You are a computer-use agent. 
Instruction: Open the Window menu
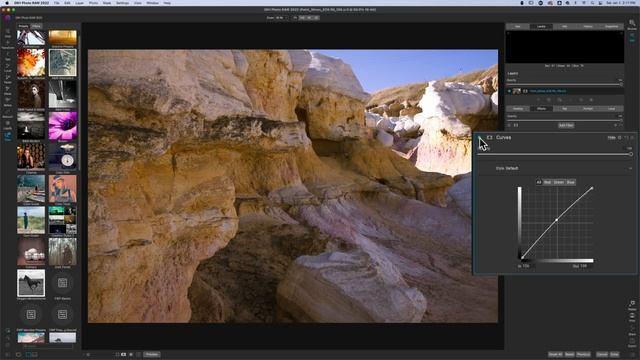[x=152, y=3]
